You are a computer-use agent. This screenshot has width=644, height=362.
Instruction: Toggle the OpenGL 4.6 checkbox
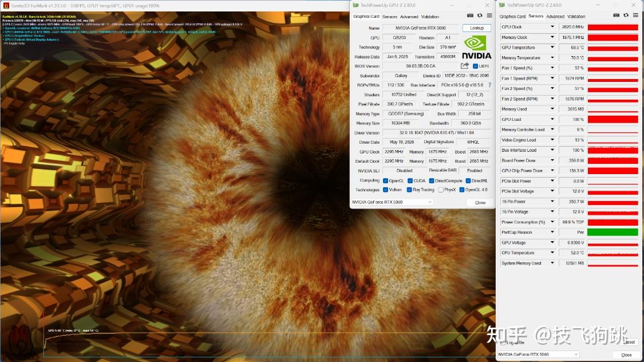461,190
